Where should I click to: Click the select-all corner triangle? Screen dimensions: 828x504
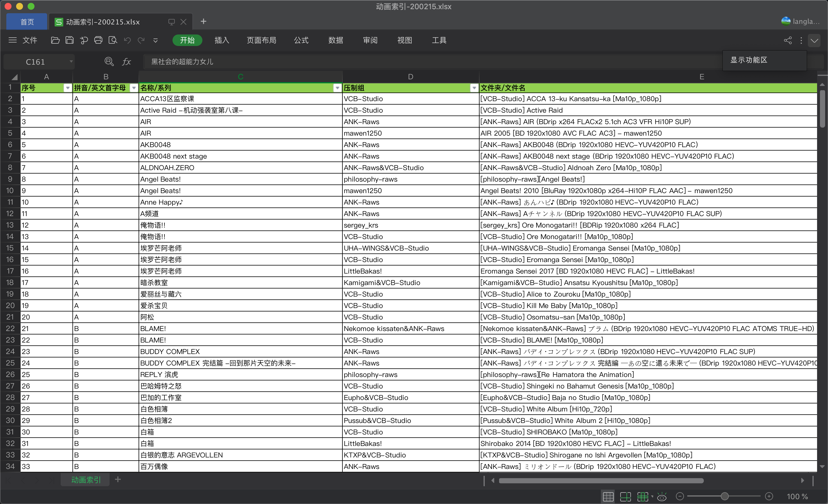(x=14, y=77)
